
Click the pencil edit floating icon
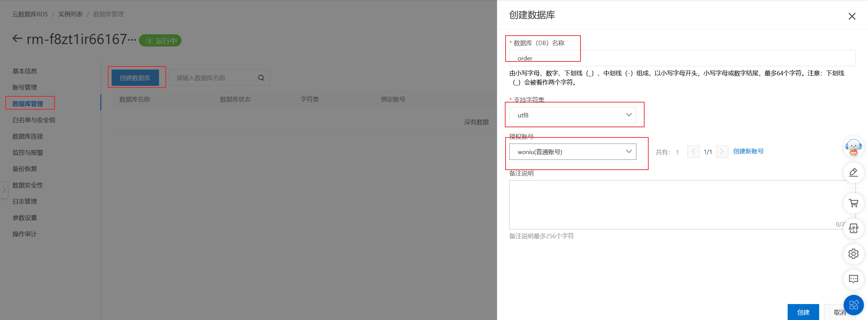coord(853,173)
